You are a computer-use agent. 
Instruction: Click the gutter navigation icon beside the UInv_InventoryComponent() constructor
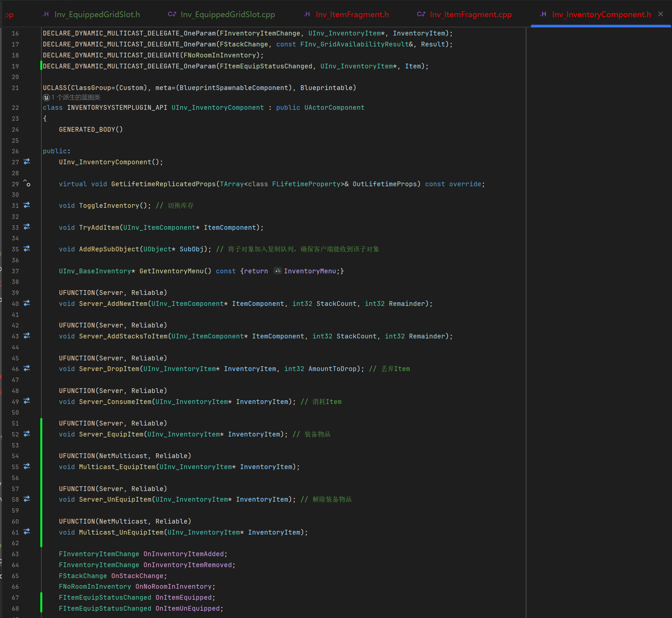pos(27,162)
